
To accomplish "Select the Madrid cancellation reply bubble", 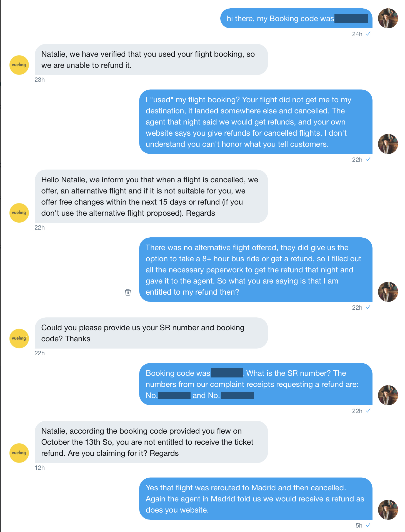I will (x=256, y=499).
